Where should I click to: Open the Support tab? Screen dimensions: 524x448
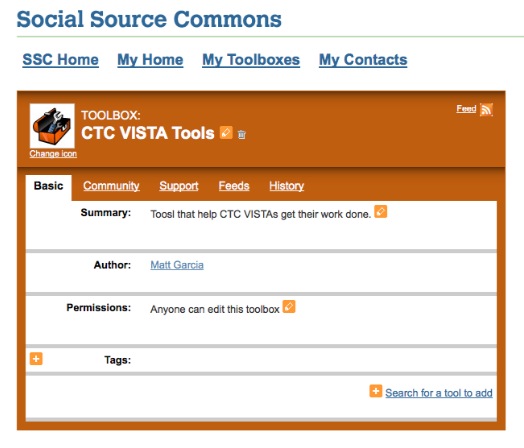pyautogui.click(x=179, y=186)
